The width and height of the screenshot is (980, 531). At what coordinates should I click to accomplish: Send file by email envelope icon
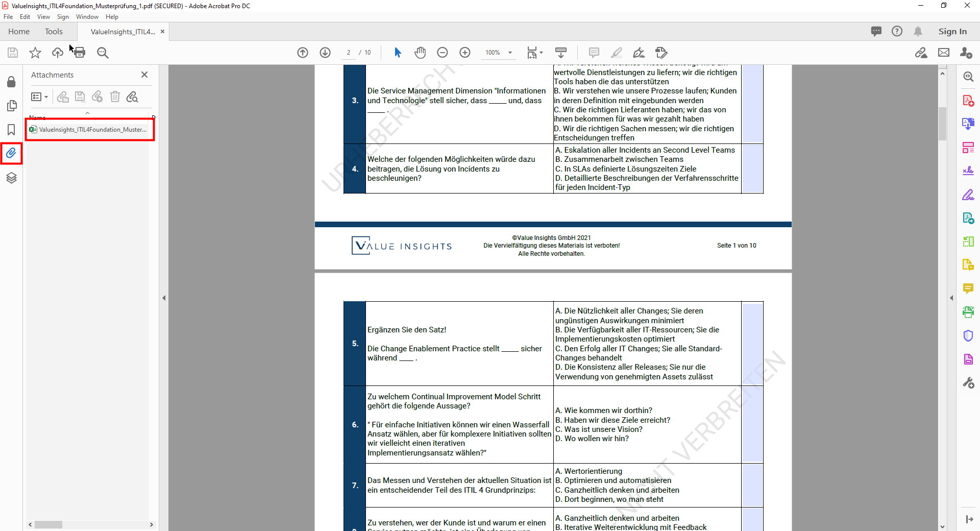944,53
